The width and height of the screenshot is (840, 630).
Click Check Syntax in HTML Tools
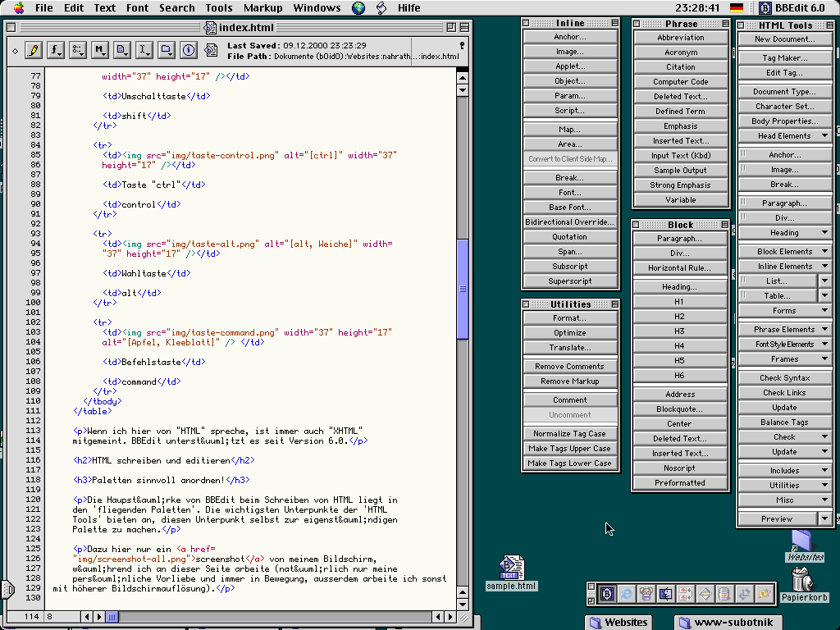[785, 378]
